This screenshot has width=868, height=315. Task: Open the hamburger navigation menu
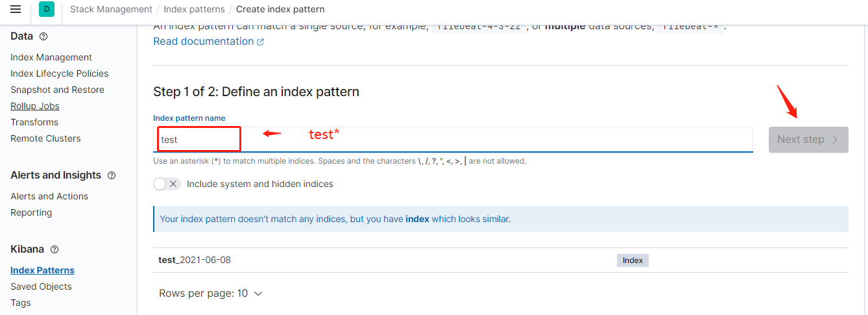[16, 9]
